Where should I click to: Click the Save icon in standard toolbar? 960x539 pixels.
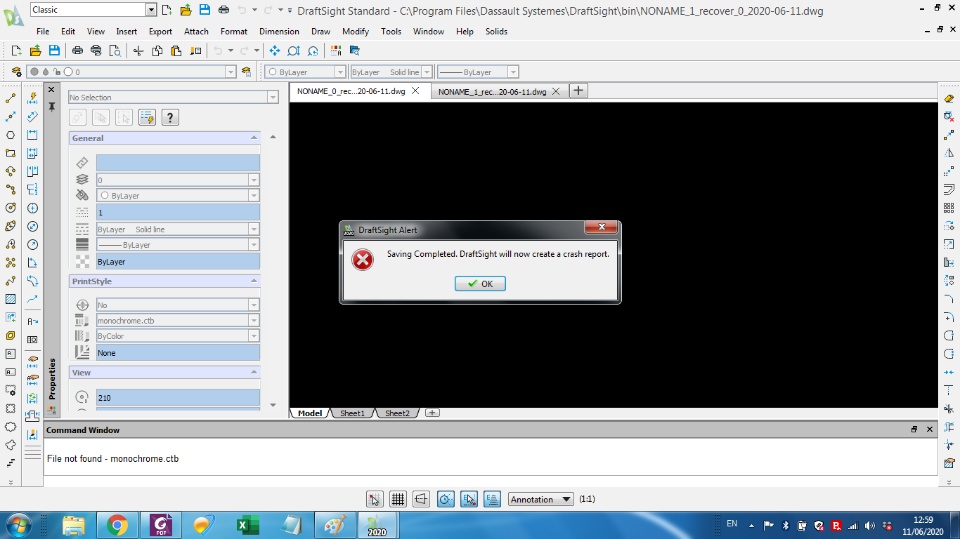(x=54, y=51)
